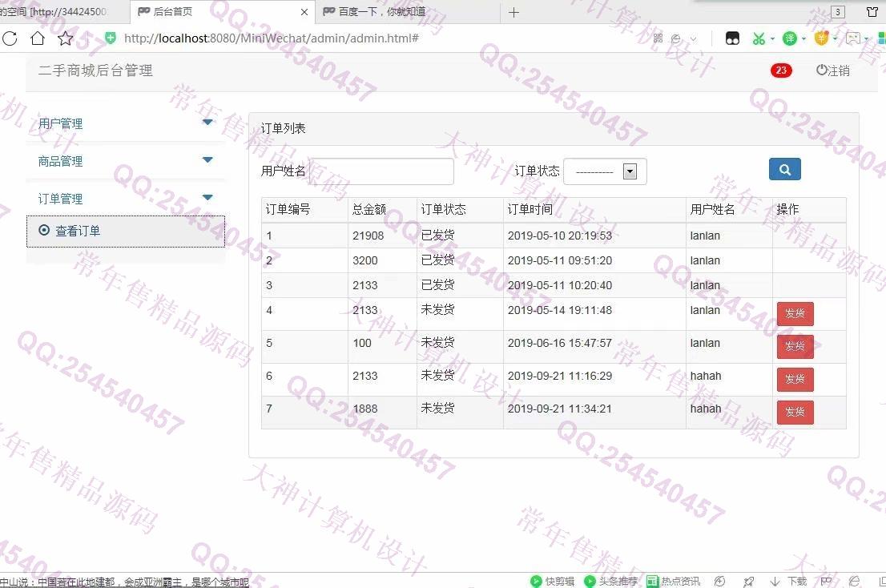Click the green scissors screenshot icon
This screenshot has width=886, height=588.
coord(759,38)
